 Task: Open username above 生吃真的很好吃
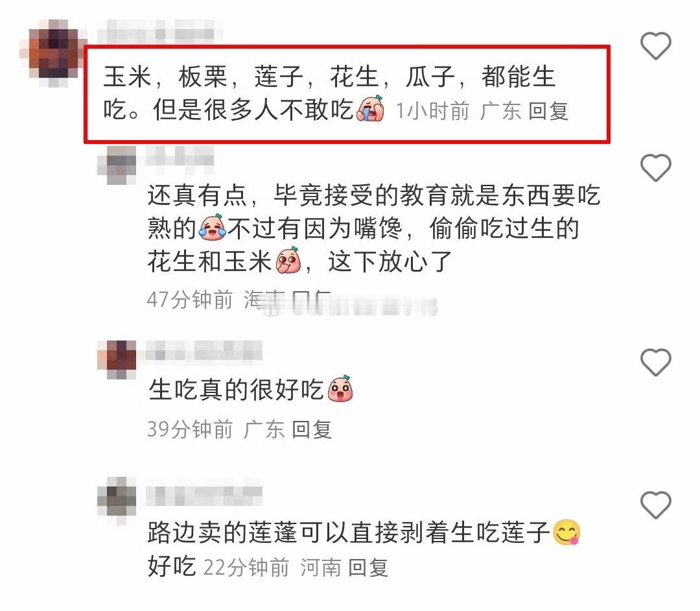click(x=204, y=351)
